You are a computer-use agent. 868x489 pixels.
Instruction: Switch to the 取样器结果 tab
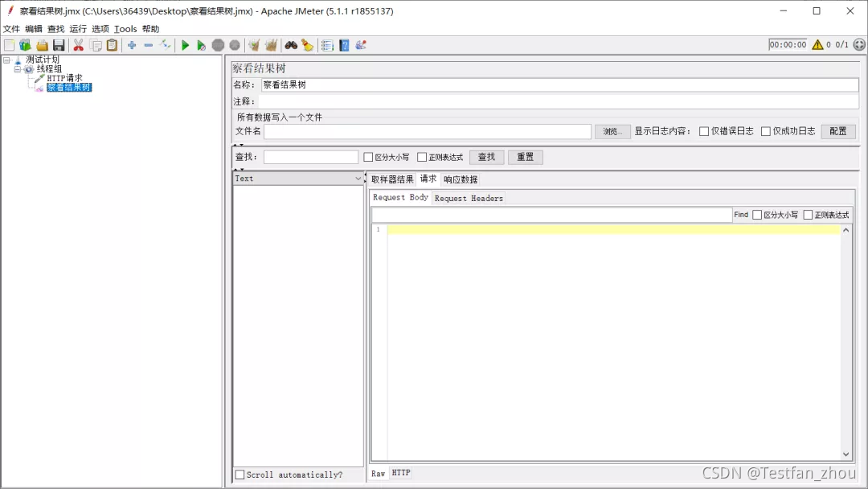coord(392,179)
